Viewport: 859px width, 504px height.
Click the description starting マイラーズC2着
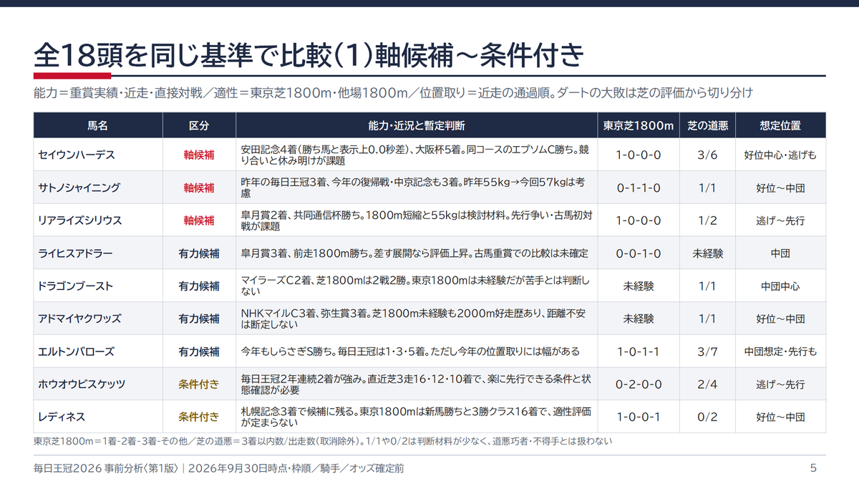coord(414,286)
